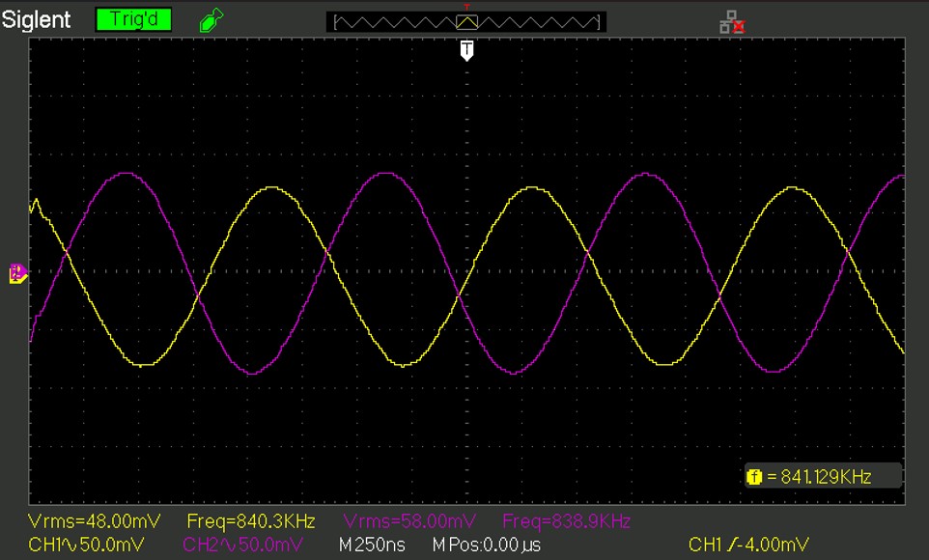This screenshot has width=929, height=560.
Task: Click the green USB pen drive icon
Action: coord(211,20)
